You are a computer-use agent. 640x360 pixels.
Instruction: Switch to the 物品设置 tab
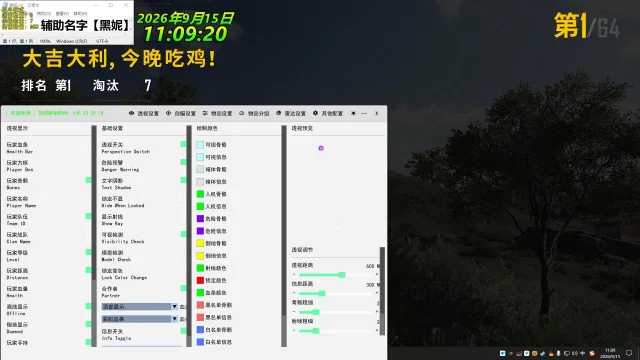point(217,113)
